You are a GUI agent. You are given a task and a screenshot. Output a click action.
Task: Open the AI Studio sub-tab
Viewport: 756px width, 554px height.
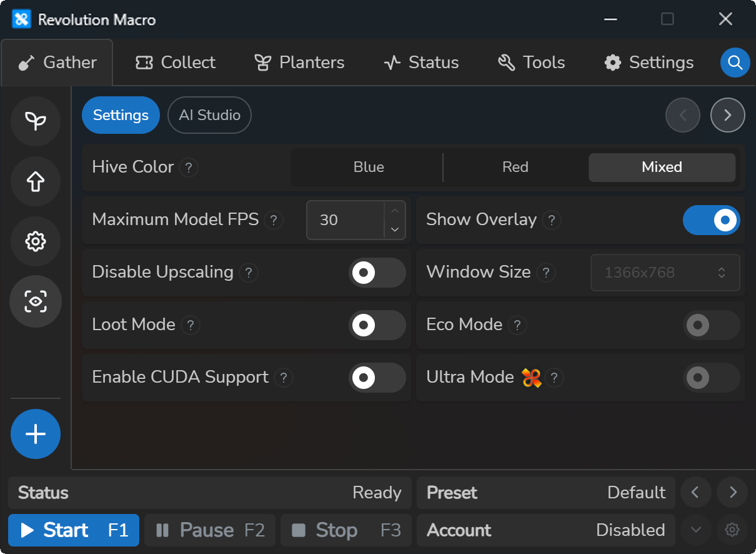[210, 115]
